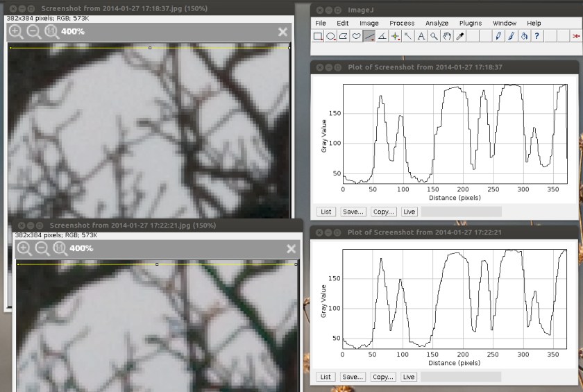Open the Analyze menu
Screen dimensions: 583x392
click(x=437, y=23)
